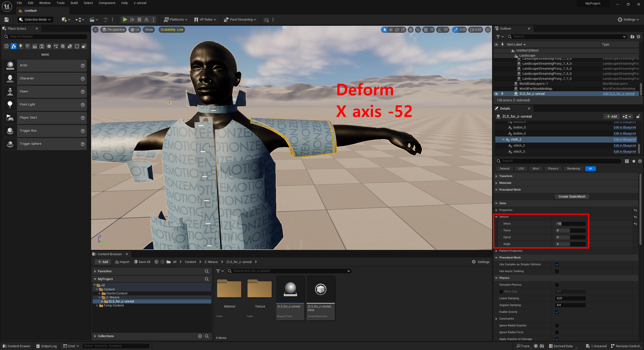Click reset arrow for XAxis value
644x350 pixels.
[x=635, y=224]
